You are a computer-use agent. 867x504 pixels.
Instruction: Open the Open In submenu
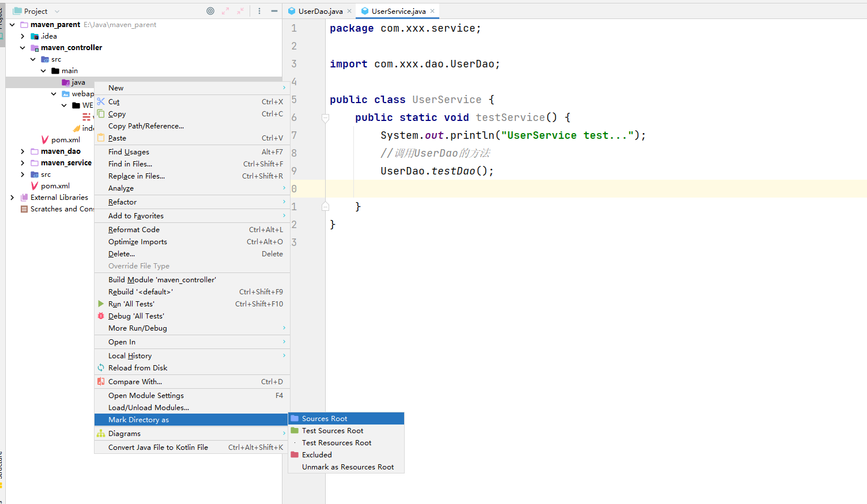pos(192,342)
